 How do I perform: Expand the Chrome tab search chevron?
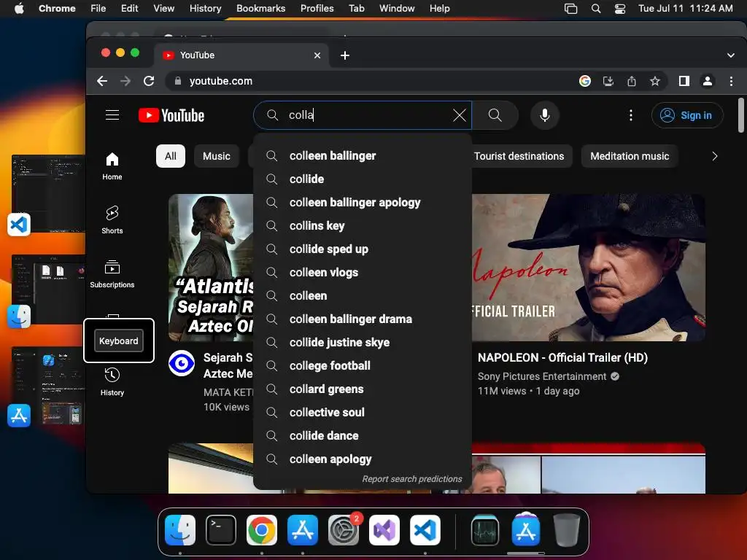(731, 55)
